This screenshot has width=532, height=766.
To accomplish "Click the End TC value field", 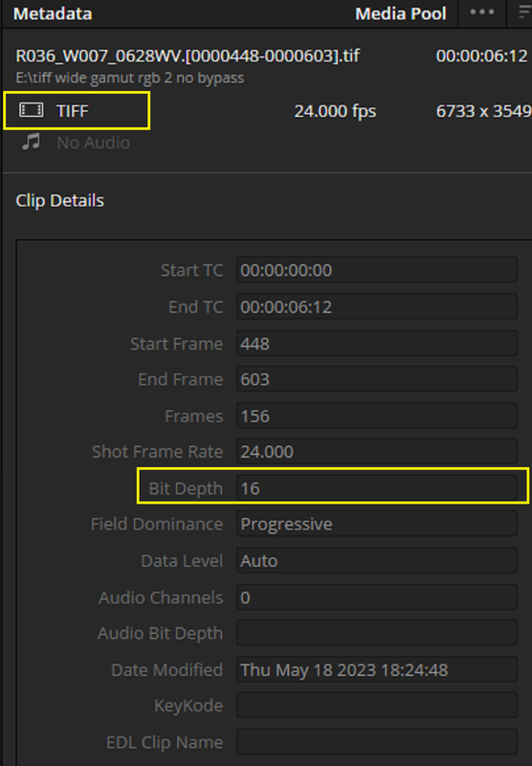I will [x=377, y=306].
